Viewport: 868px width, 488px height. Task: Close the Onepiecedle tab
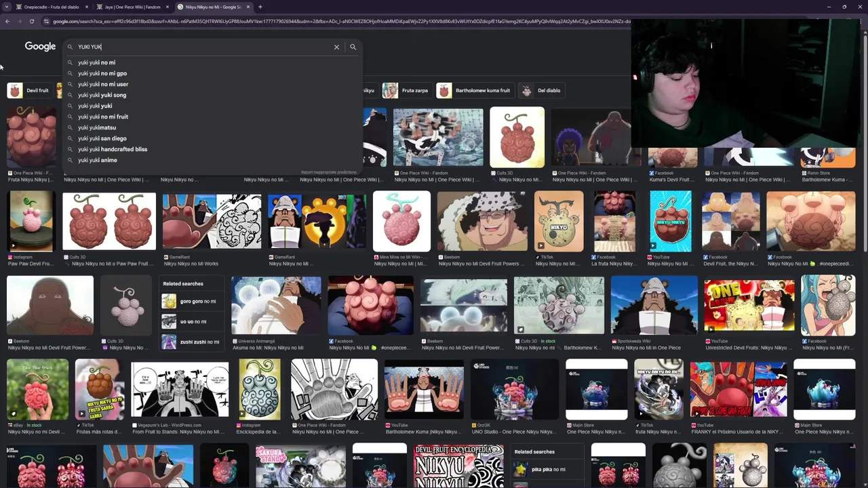[x=87, y=7]
